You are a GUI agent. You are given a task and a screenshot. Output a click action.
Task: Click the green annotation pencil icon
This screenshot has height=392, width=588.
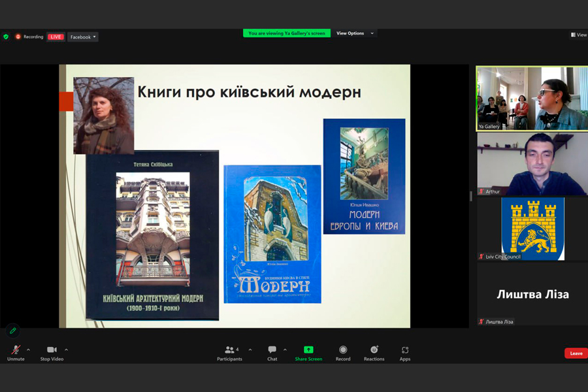click(x=12, y=331)
